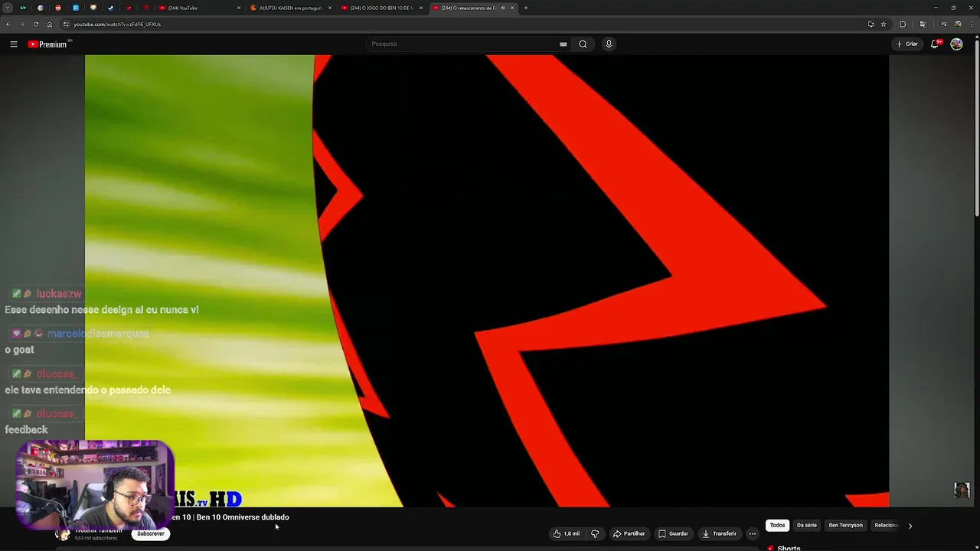The image size is (980, 551).
Task: Open the on-screen keyboard in search box
Action: (563, 44)
